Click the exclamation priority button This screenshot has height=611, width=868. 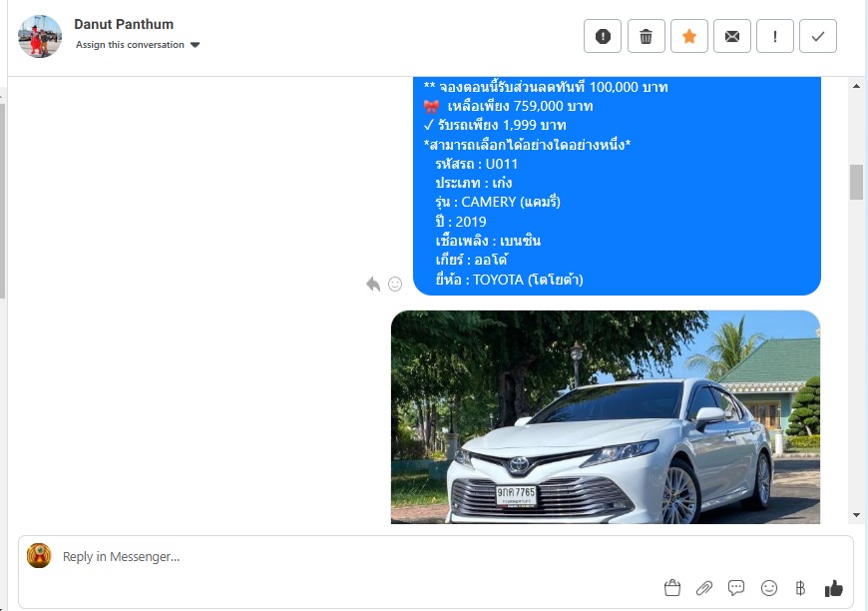[775, 36]
